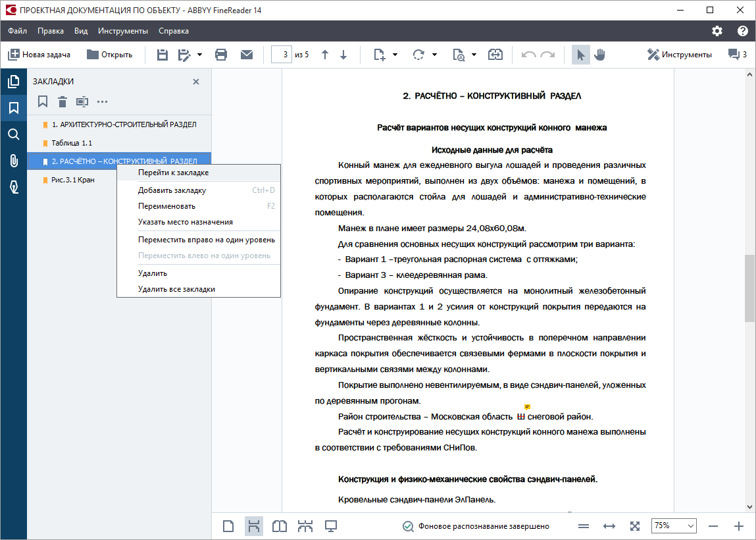This screenshot has height=540, width=756.
Task: Open the bookmarks more options ellipsis
Action: [x=102, y=101]
